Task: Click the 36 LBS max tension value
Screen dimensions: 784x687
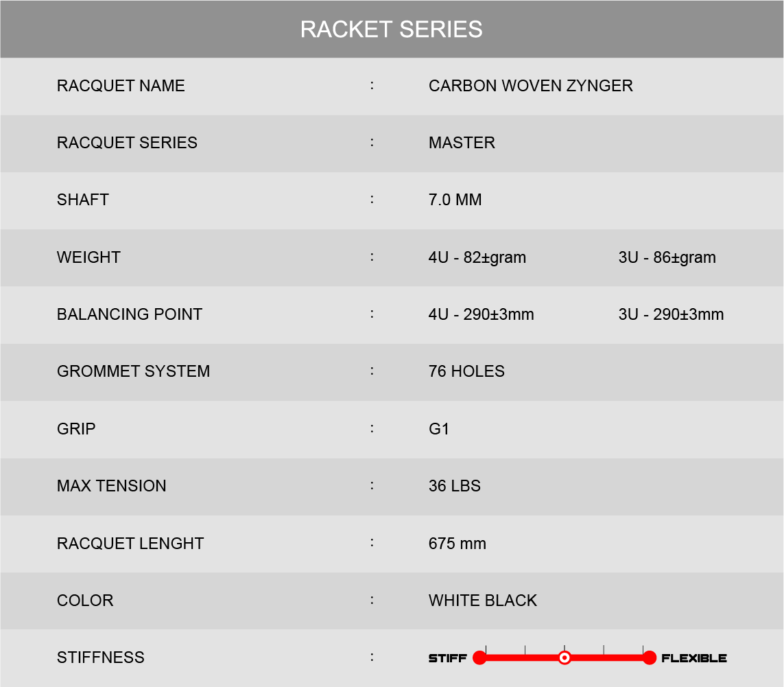Action: 454,486
